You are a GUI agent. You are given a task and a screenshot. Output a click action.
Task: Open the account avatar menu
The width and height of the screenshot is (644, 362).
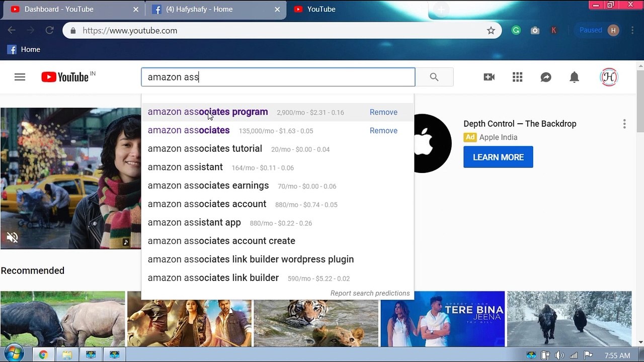click(609, 77)
